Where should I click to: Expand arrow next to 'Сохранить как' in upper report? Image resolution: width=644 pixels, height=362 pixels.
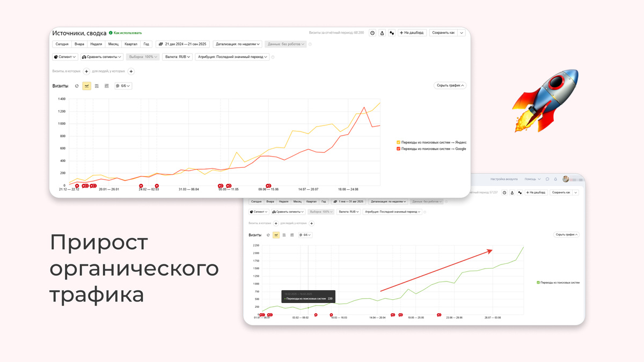pos(462,33)
